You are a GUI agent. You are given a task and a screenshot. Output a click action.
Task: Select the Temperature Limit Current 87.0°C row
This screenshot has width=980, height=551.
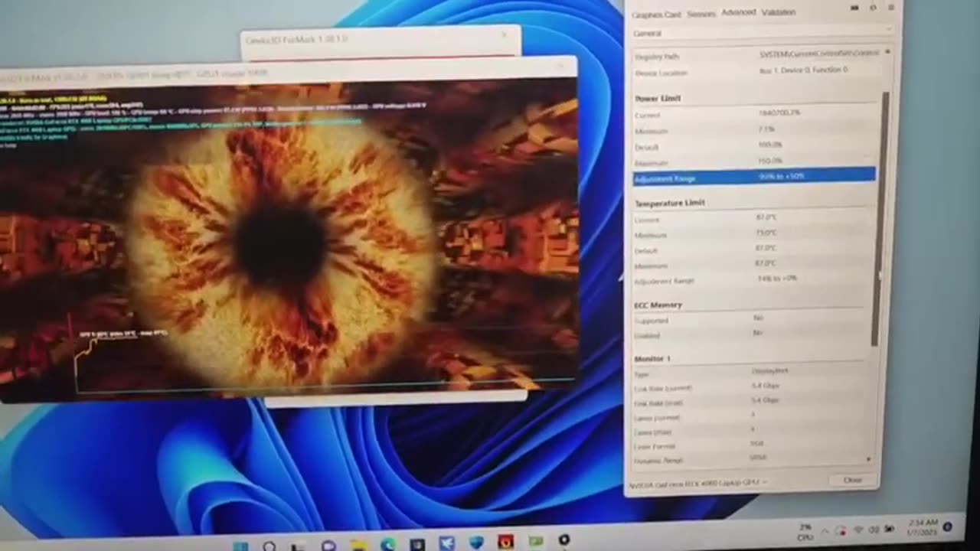(x=754, y=219)
